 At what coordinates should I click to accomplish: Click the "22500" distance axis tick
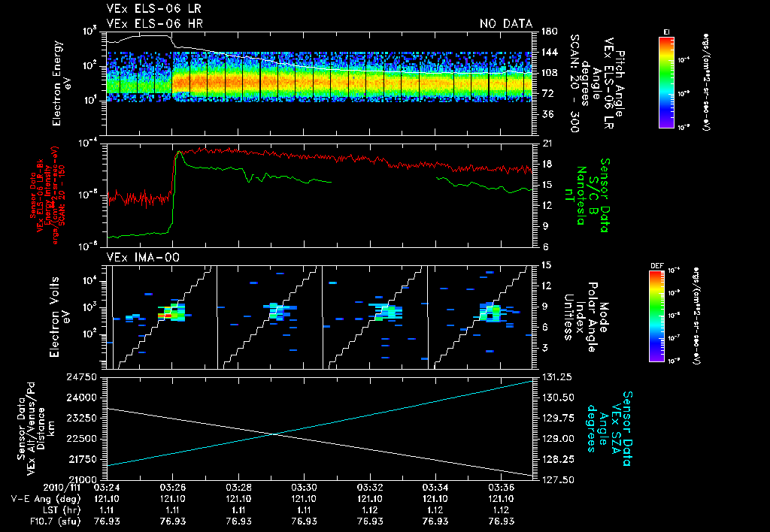pyautogui.click(x=81, y=439)
